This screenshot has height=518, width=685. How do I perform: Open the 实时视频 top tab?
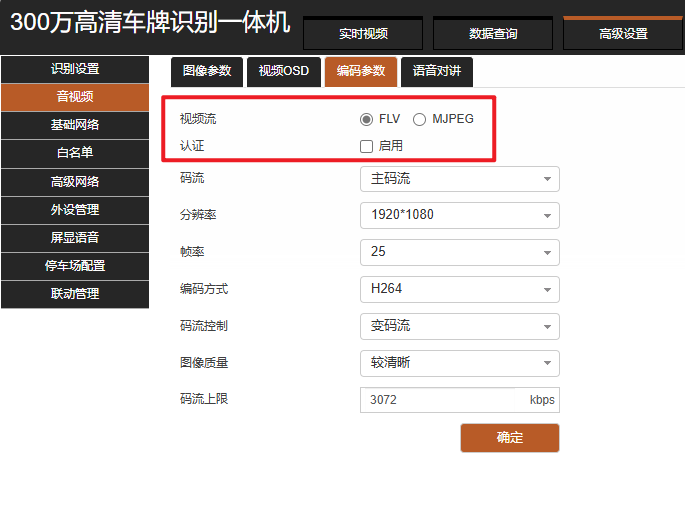coord(363,34)
